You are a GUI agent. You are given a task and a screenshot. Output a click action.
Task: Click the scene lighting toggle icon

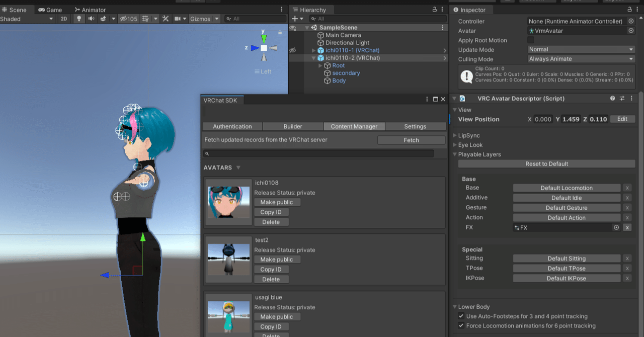[79, 19]
